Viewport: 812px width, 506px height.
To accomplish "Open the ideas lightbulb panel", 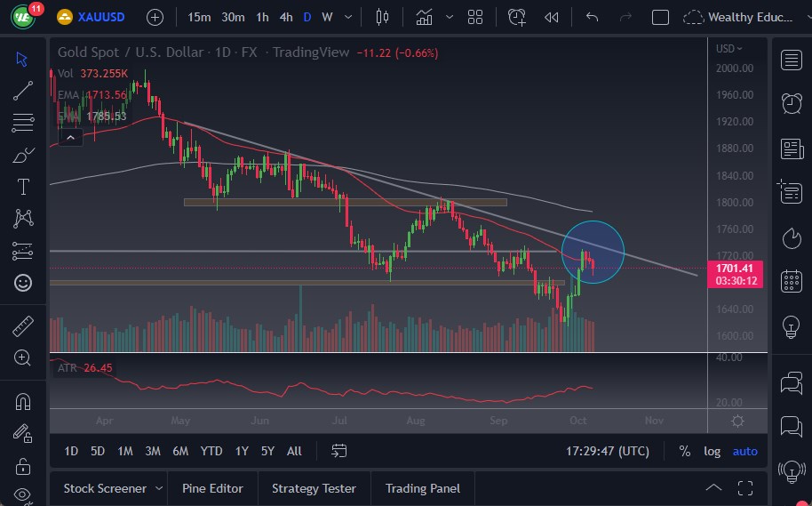I will [x=792, y=326].
